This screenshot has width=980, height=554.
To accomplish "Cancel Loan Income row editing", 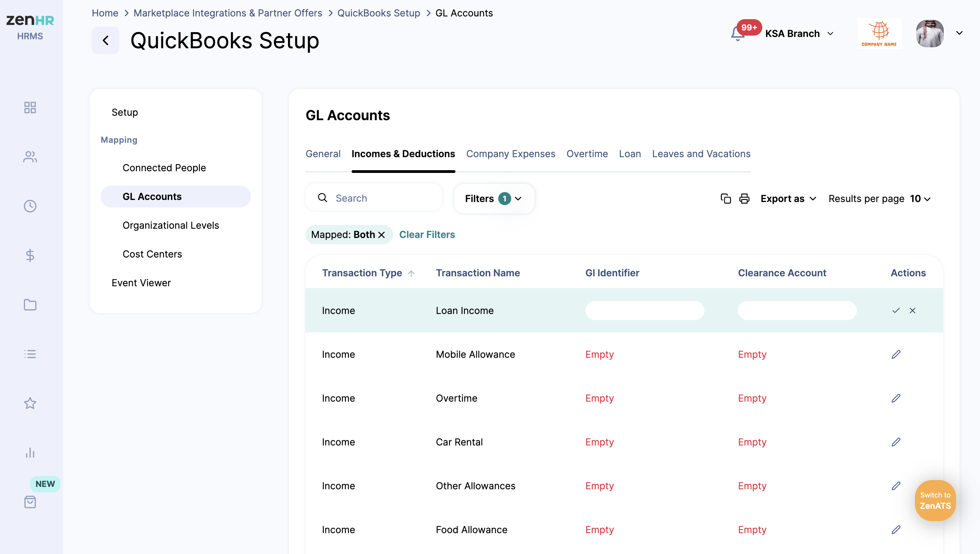I will click(912, 311).
